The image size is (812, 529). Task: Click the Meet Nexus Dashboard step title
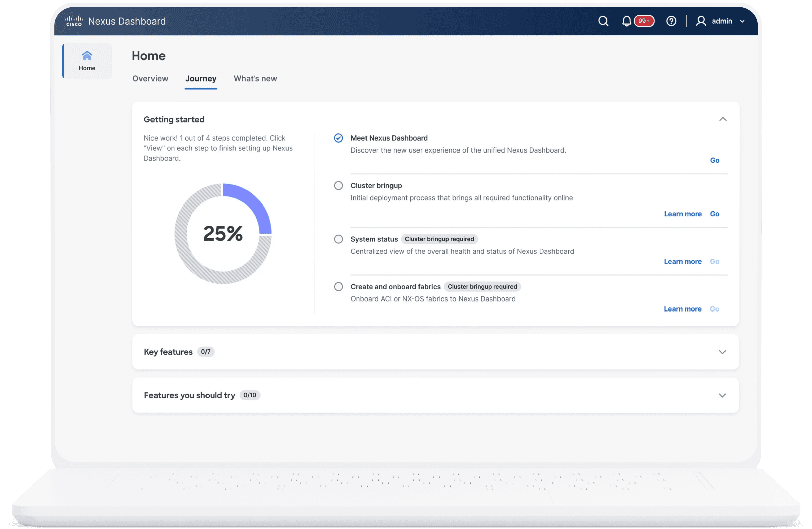pos(389,138)
